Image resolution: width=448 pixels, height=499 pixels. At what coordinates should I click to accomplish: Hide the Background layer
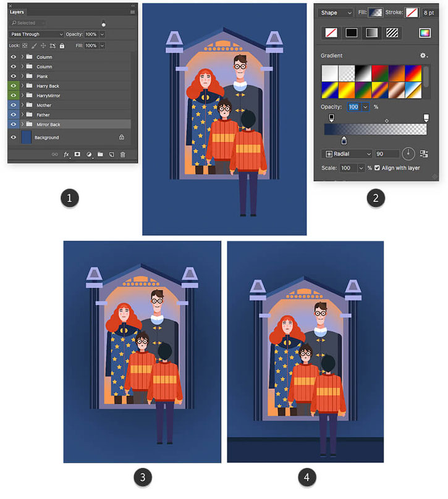(x=14, y=137)
